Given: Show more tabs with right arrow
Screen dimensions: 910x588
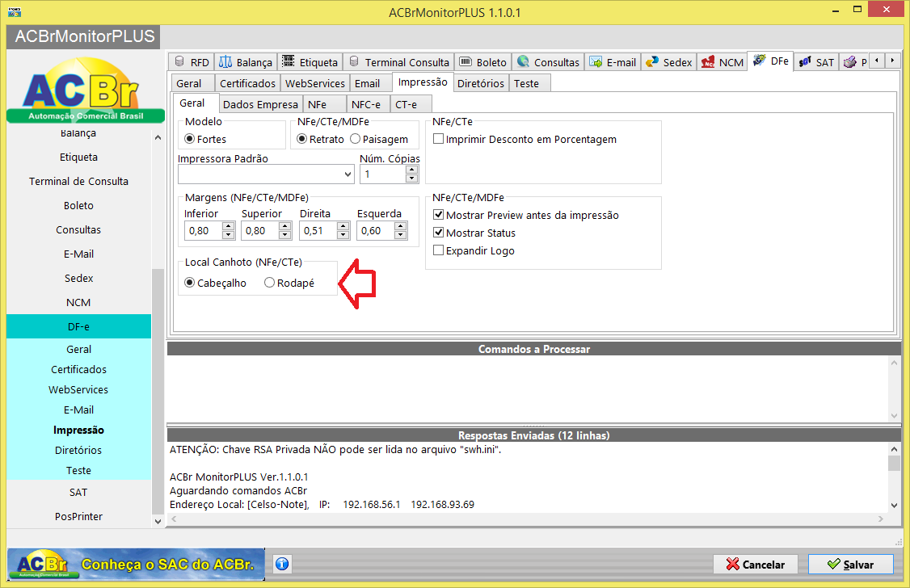Looking at the screenshot, I should coord(892,61).
